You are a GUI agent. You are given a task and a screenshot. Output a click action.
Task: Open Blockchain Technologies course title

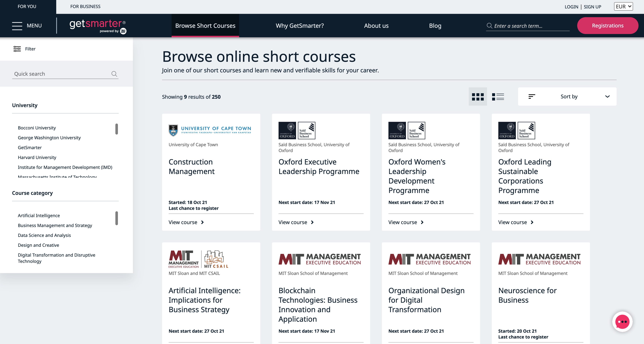point(318,305)
